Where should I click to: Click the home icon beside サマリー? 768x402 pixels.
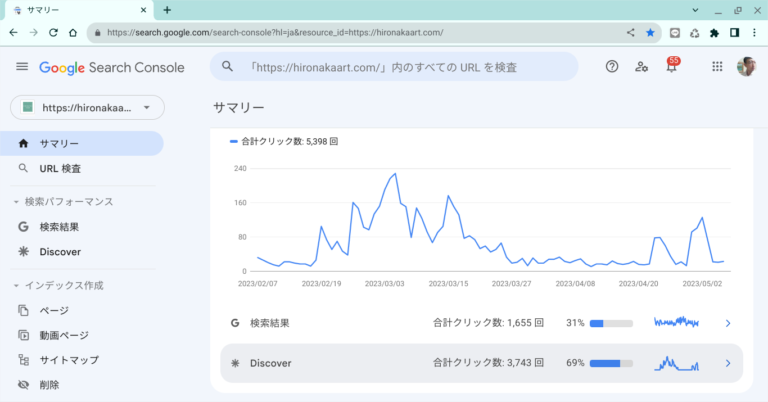(x=23, y=143)
